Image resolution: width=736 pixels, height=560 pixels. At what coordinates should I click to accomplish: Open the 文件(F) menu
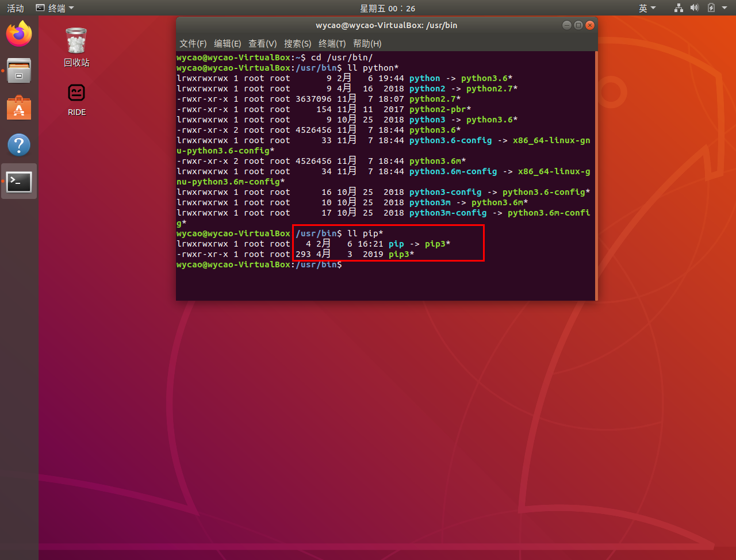[x=193, y=44]
